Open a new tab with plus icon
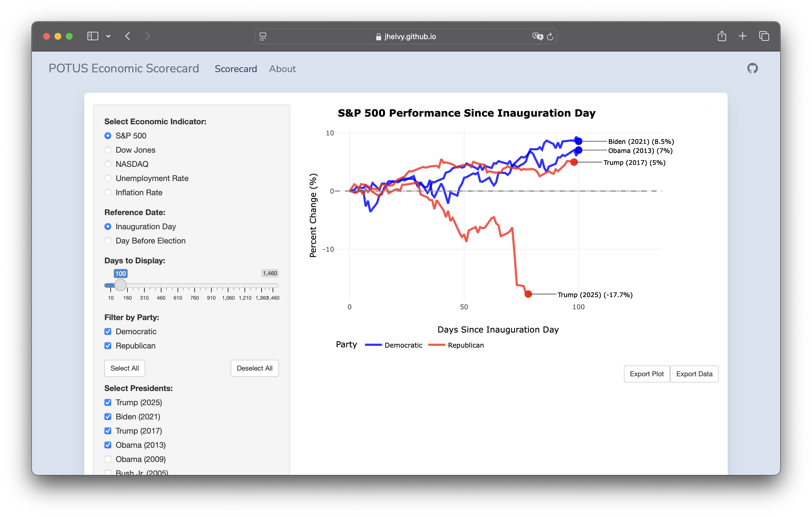This screenshot has width=812, height=517. click(x=742, y=36)
